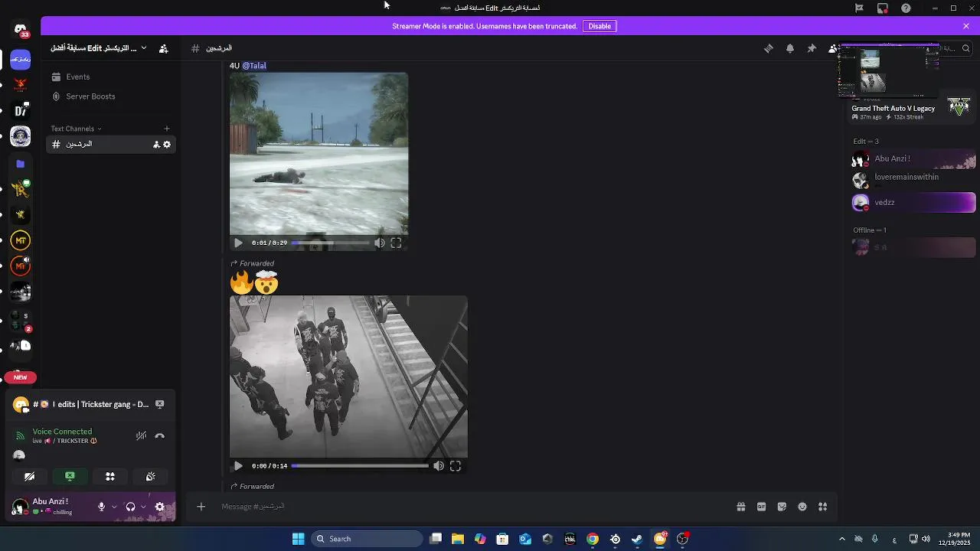Open User Settings gear icon
Screen dimensions: 980x551
160,507
